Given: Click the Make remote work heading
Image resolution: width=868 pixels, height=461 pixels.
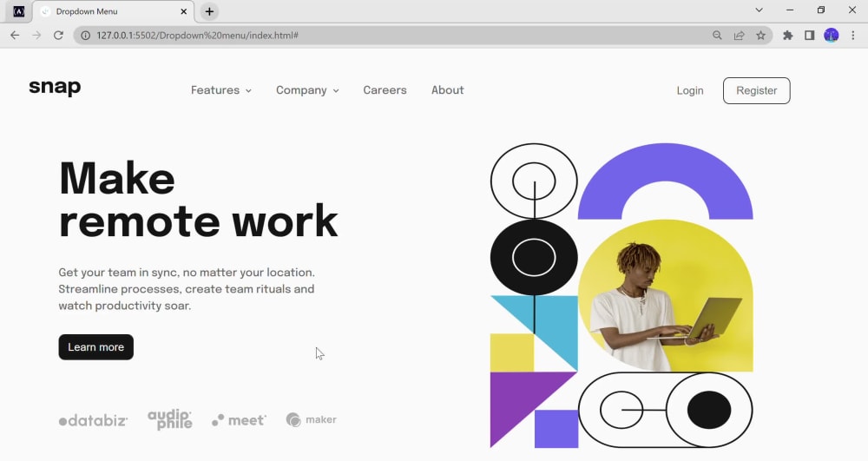Looking at the screenshot, I should coord(198,199).
